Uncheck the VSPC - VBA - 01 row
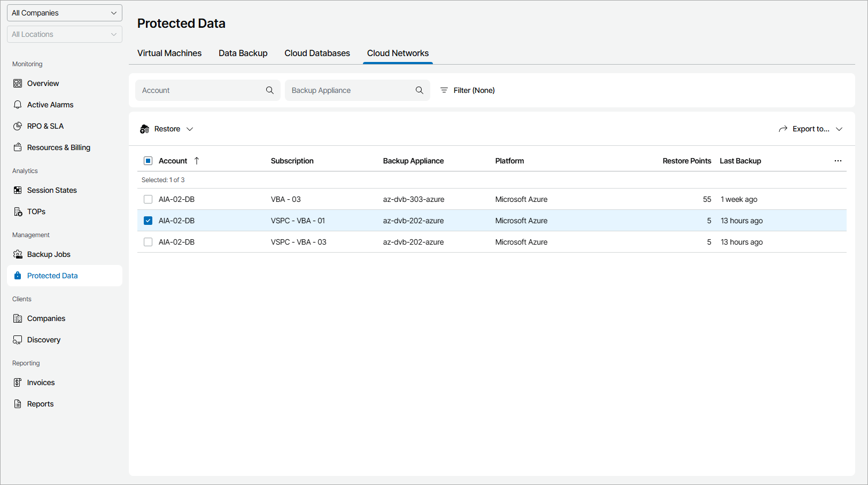This screenshot has height=485, width=868. [x=148, y=221]
